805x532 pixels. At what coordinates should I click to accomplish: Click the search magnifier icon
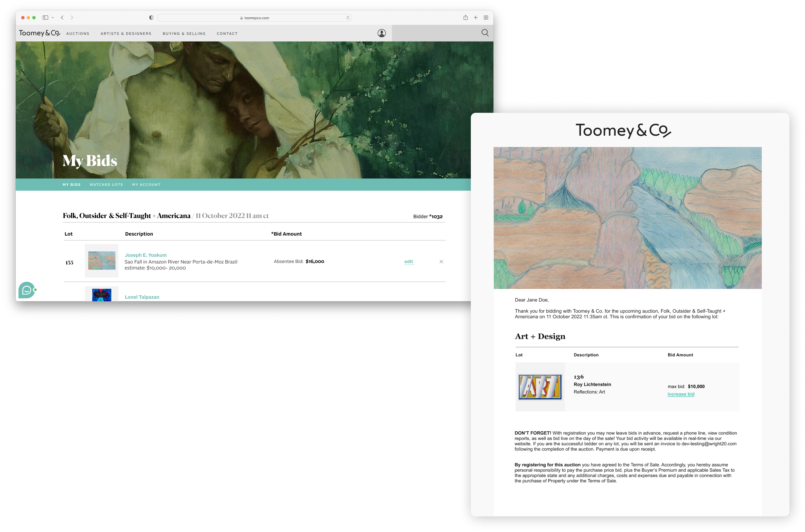(485, 33)
